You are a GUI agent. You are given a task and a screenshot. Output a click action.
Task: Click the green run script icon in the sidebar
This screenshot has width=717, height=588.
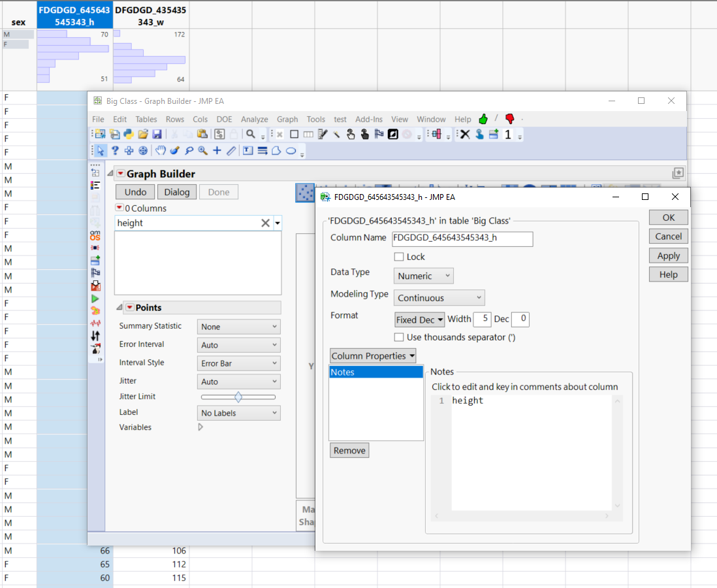point(95,297)
